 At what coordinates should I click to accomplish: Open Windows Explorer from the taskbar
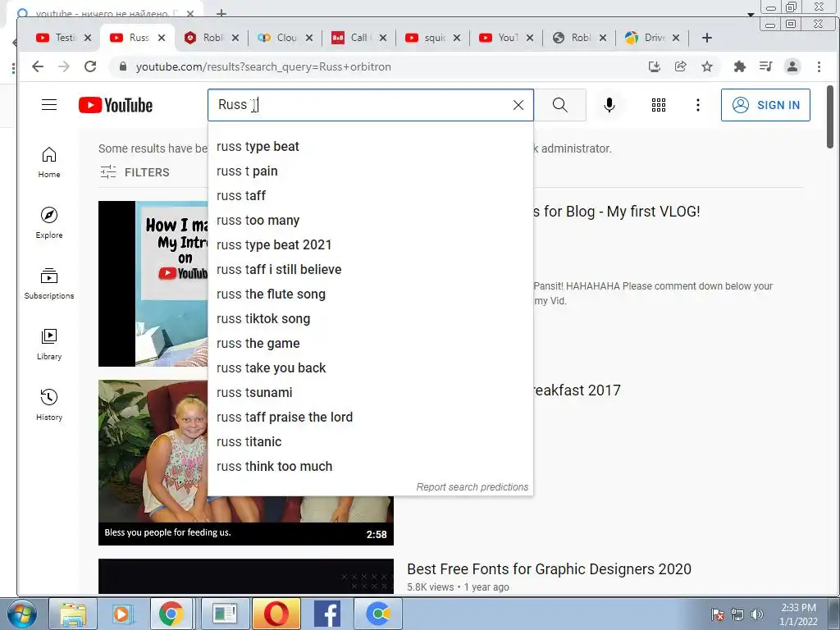73,614
